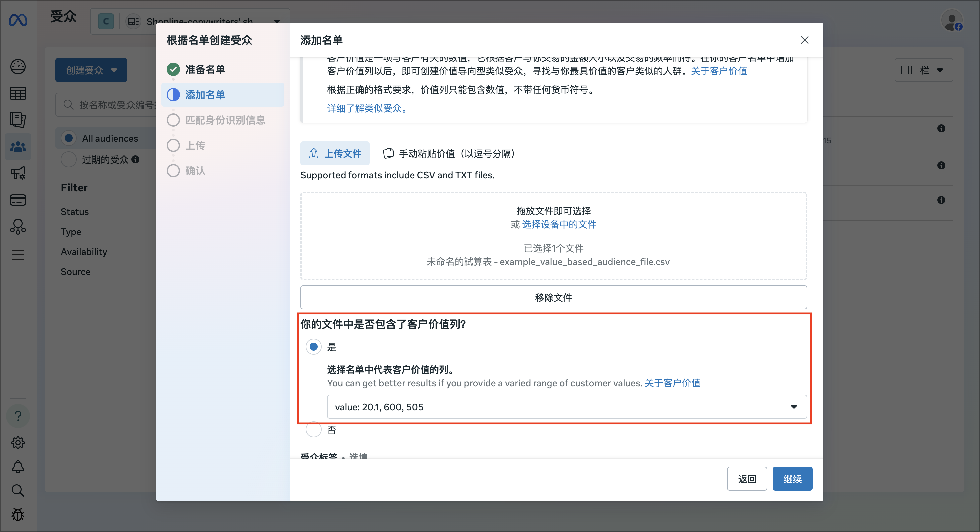
Task: Expand Source filter
Action: (x=76, y=272)
